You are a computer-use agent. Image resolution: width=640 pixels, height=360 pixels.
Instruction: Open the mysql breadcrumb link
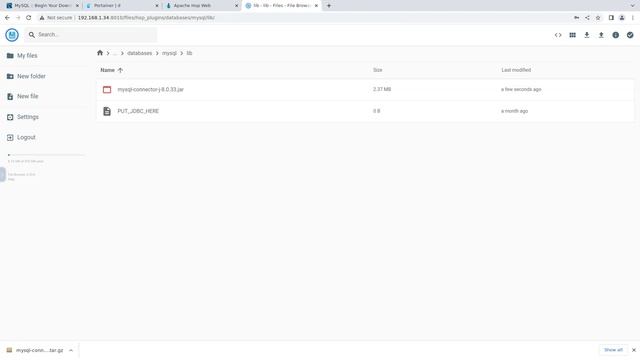pos(169,53)
